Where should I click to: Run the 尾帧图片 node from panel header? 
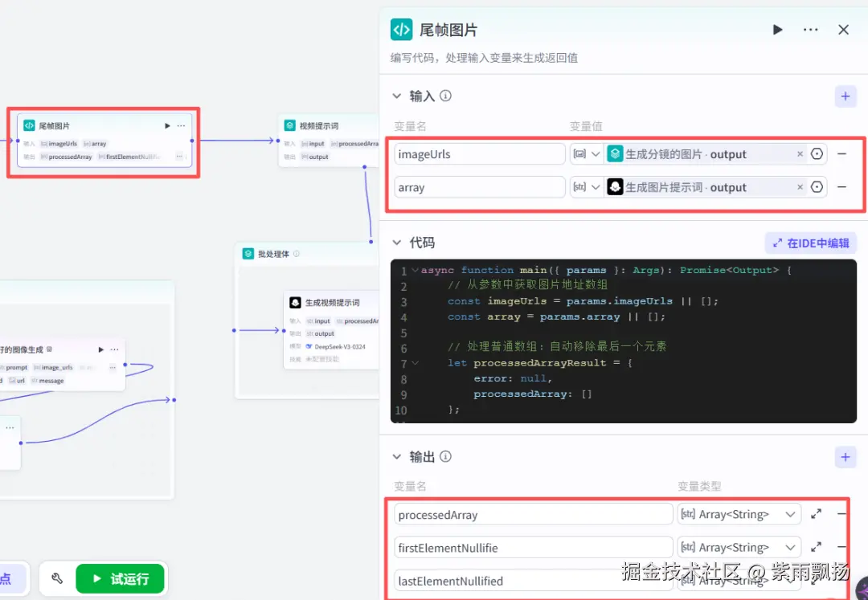click(777, 29)
